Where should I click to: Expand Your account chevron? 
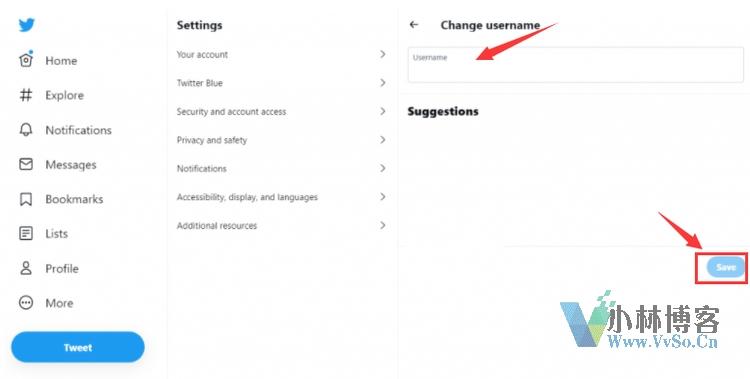(383, 54)
